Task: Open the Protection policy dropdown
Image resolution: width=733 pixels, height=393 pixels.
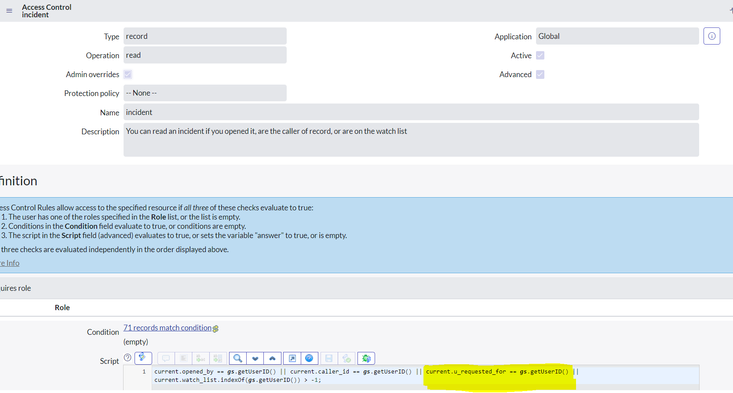Action: (x=205, y=93)
